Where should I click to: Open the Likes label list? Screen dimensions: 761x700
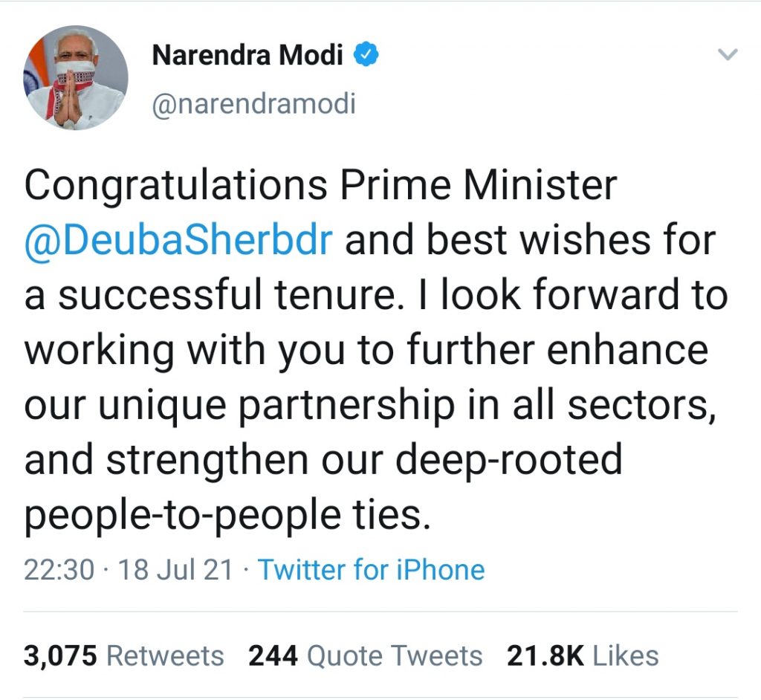click(x=626, y=656)
